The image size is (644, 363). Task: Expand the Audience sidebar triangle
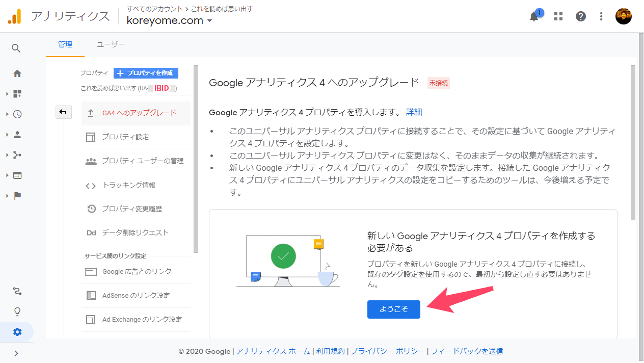point(7,135)
